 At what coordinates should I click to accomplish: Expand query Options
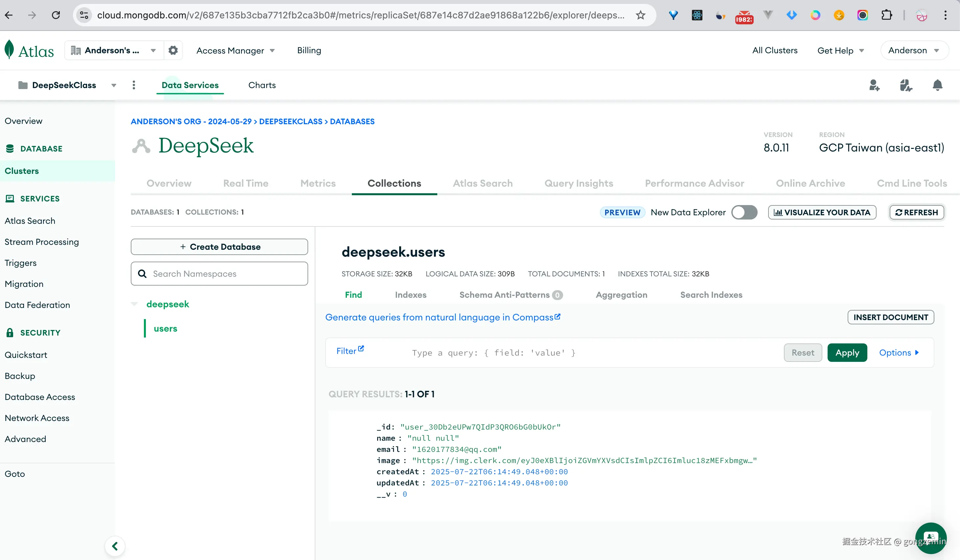899,352
